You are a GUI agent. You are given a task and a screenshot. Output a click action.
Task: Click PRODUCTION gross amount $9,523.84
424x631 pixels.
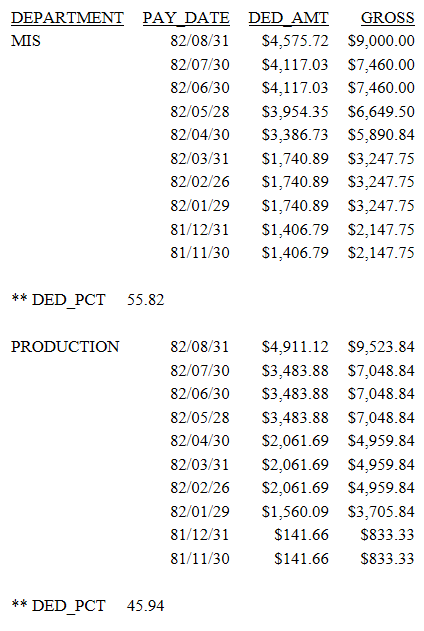381,346
